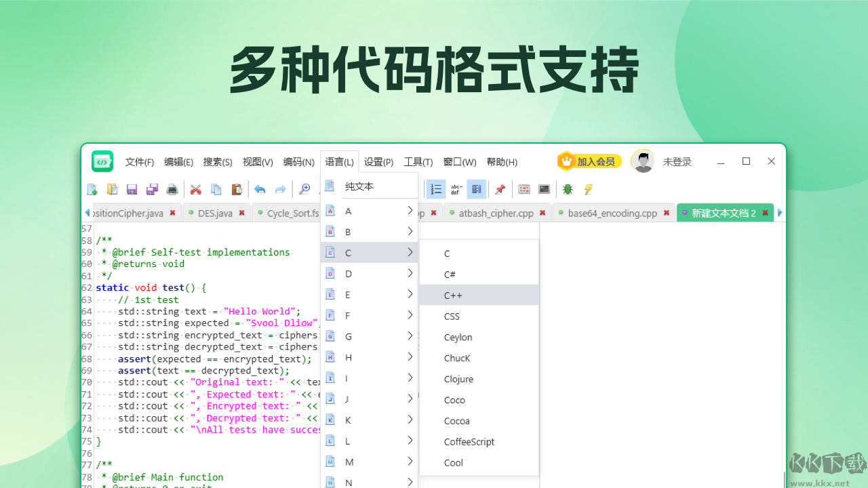
Task: Open the 窗口(W) menu
Action: [460, 162]
